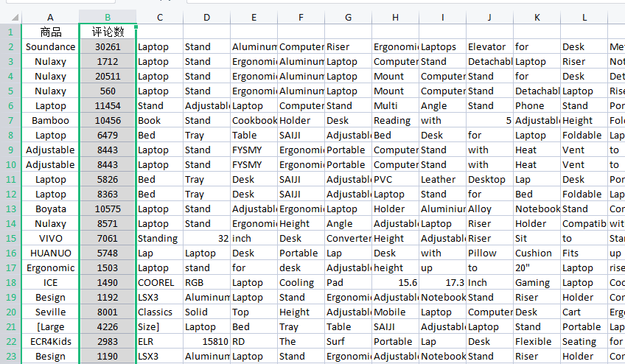Click cell containing ECR4Kids
The width and height of the screenshot is (625, 364).
click(x=50, y=342)
